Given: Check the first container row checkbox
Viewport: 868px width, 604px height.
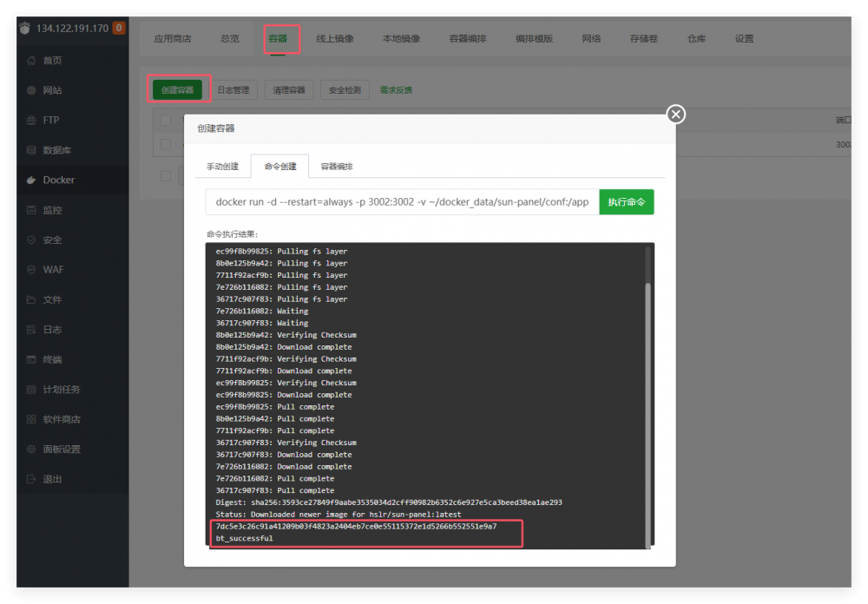Looking at the screenshot, I should pos(166,144).
